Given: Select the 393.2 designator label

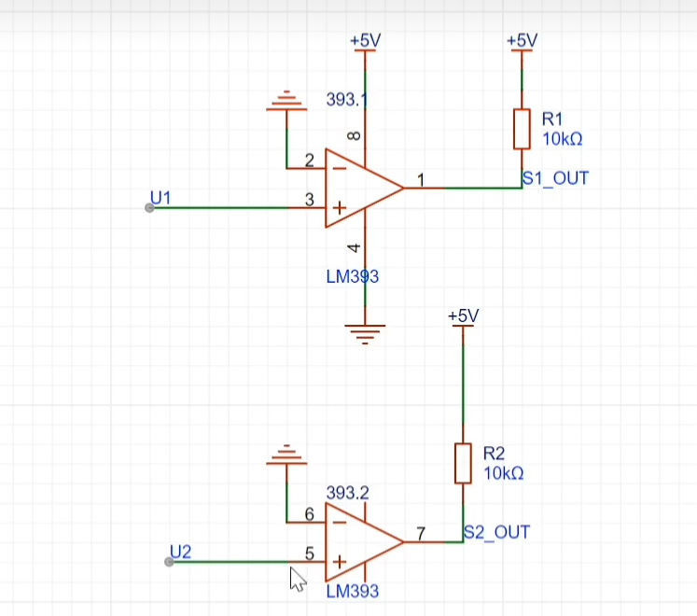Looking at the screenshot, I should click(348, 493).
